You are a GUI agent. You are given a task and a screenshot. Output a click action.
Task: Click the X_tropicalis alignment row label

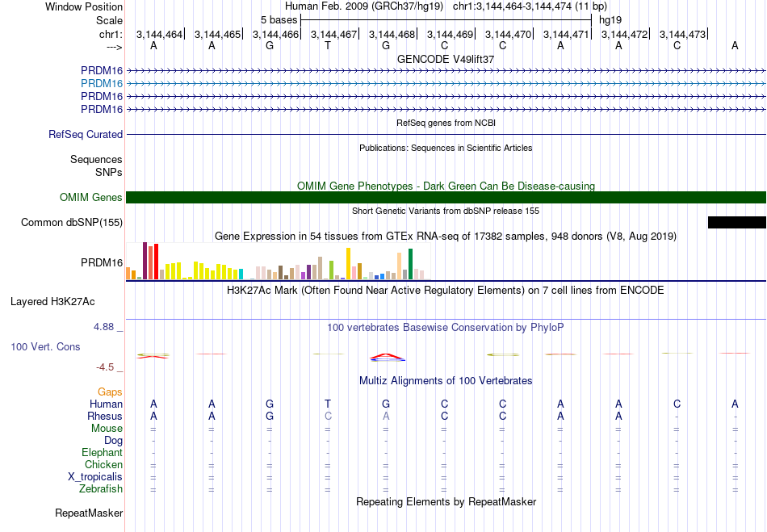pyautogui.click(x=95, y=477)
